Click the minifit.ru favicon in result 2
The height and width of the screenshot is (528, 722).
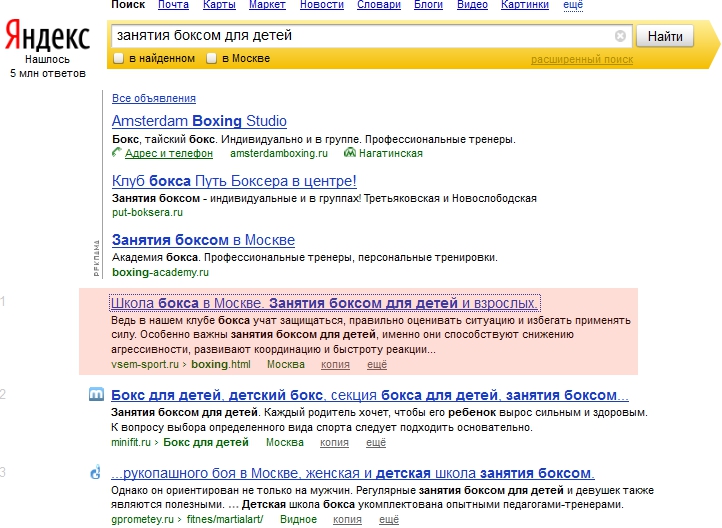click(x=96, y=394)
